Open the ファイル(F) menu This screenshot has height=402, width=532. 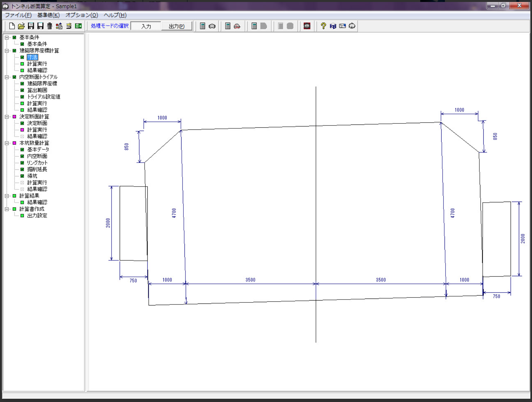point(18,15)
